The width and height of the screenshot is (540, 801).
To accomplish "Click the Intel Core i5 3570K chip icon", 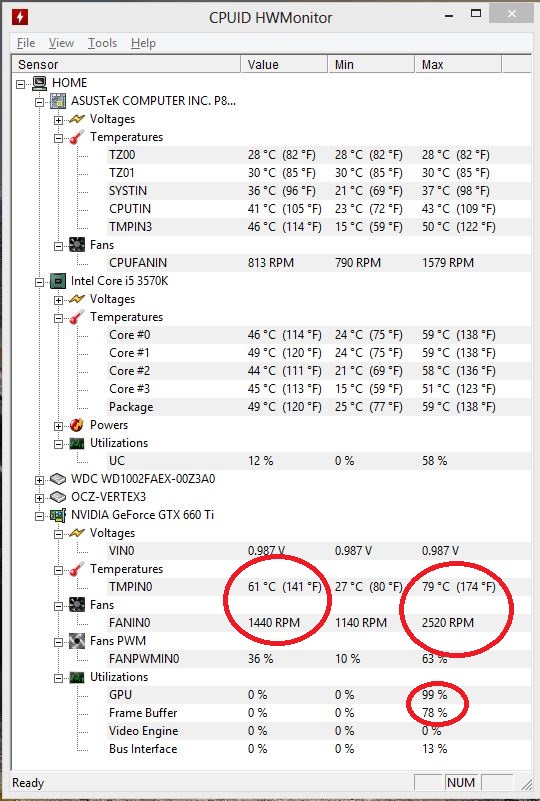I will (x=58, y=281).
